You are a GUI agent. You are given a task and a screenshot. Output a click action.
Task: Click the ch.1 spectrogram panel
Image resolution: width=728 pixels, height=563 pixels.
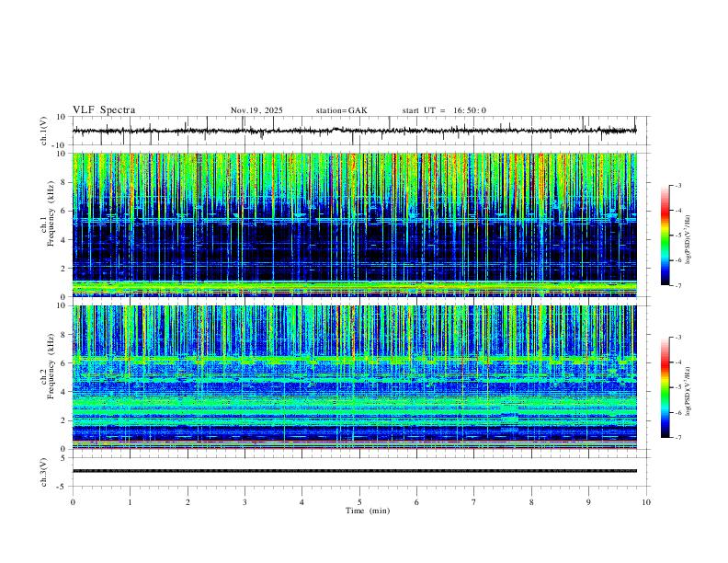[x=355, y=224]
